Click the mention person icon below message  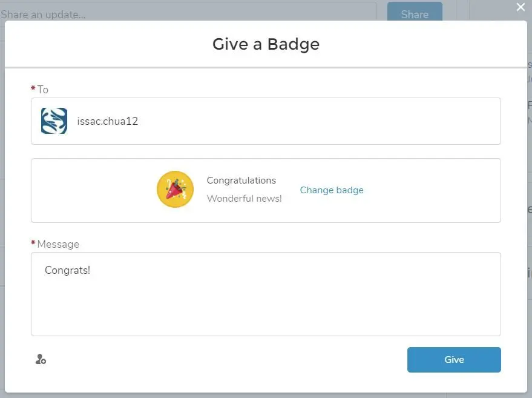click(41, 359)
